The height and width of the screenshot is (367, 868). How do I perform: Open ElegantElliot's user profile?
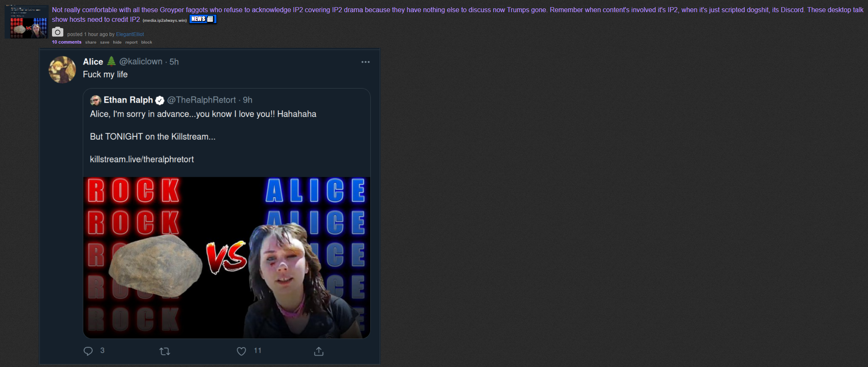click(130, 34)
